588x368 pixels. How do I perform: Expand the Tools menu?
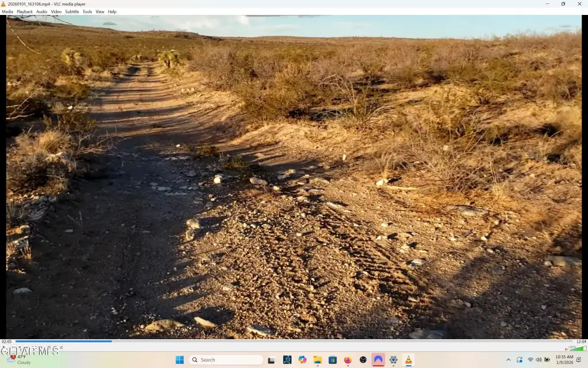coord(87,11)
